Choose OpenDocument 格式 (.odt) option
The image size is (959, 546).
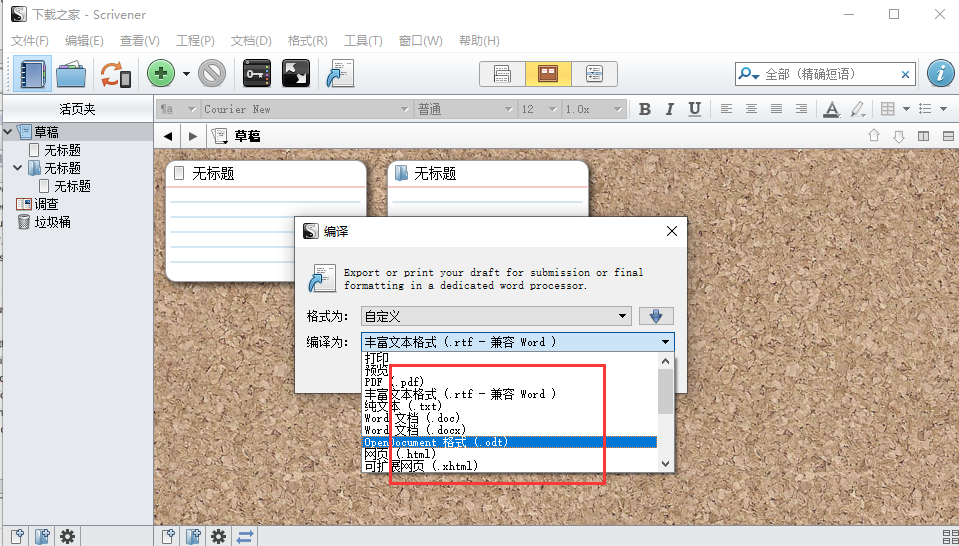[x=510, y=442]
